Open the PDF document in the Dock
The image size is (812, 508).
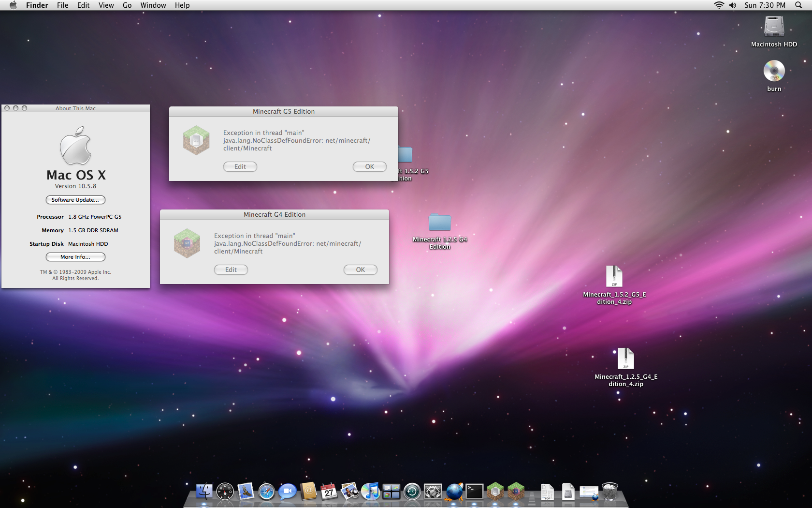(547, 492)
